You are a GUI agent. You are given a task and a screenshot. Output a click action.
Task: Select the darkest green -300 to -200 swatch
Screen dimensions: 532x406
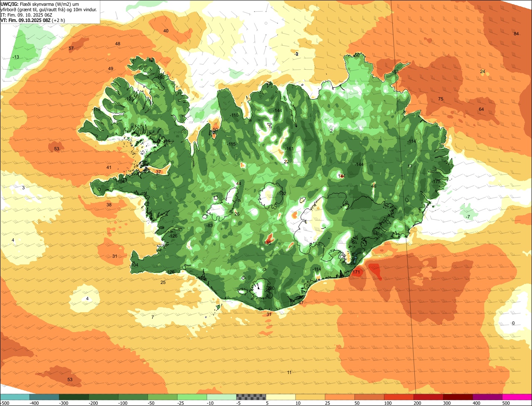(74, 397)
